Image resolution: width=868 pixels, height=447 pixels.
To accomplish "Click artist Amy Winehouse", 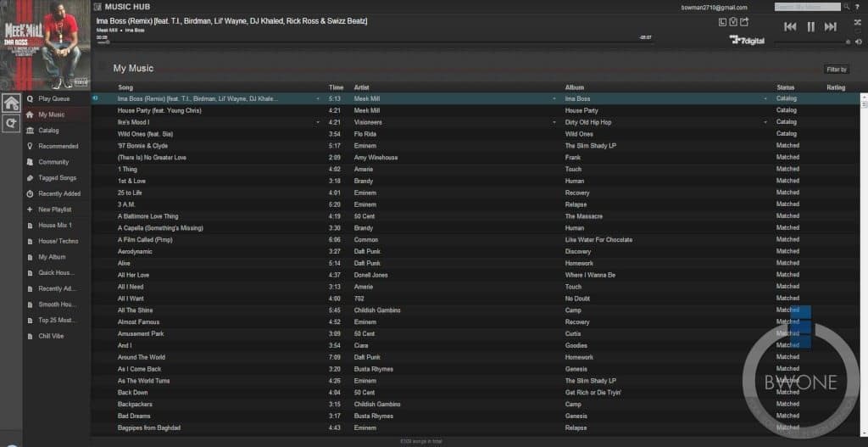I will 376,157.
